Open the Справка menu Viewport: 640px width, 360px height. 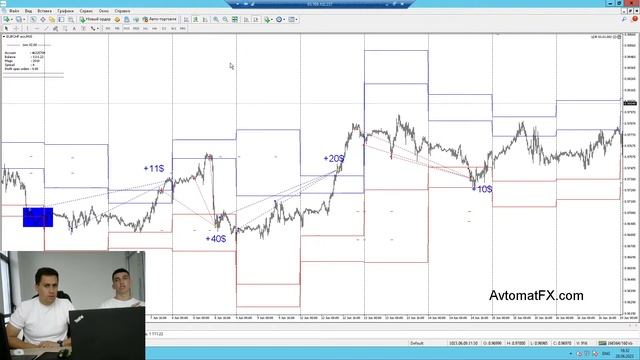(122, 11)
